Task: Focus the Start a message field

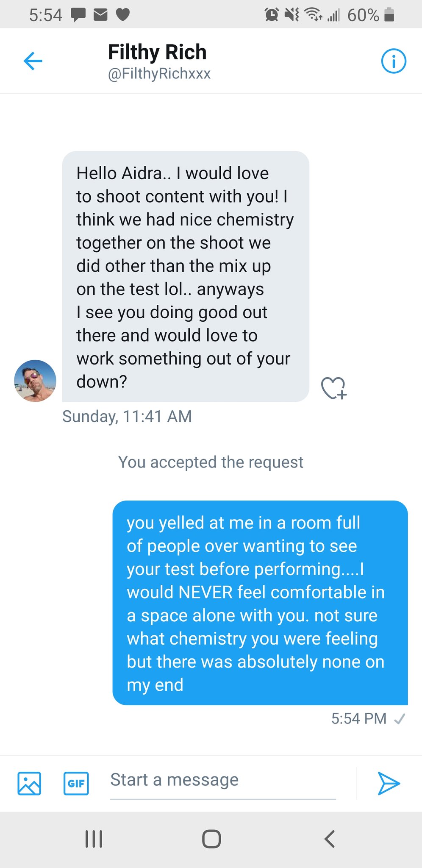Action: (x=222, y=780)
